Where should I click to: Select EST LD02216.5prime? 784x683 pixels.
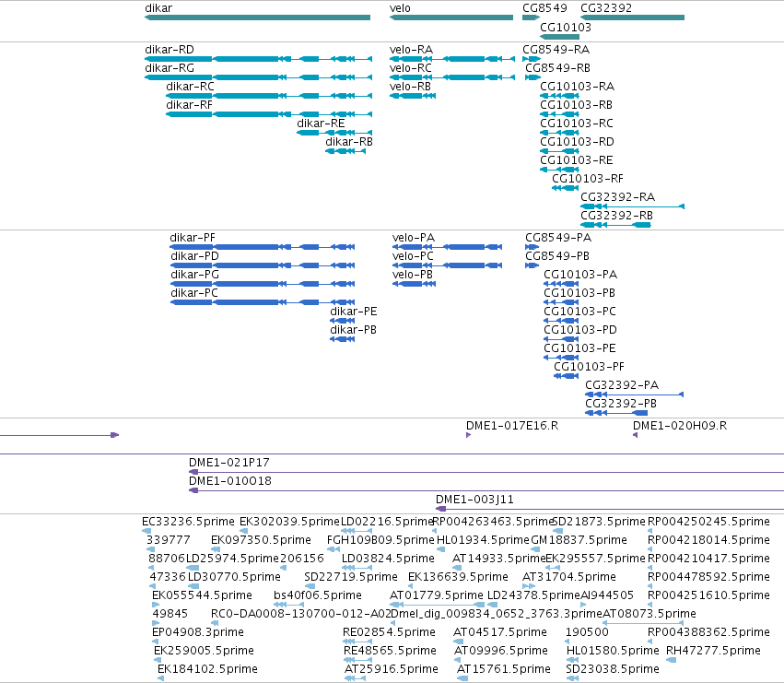[x=357, y=532]
